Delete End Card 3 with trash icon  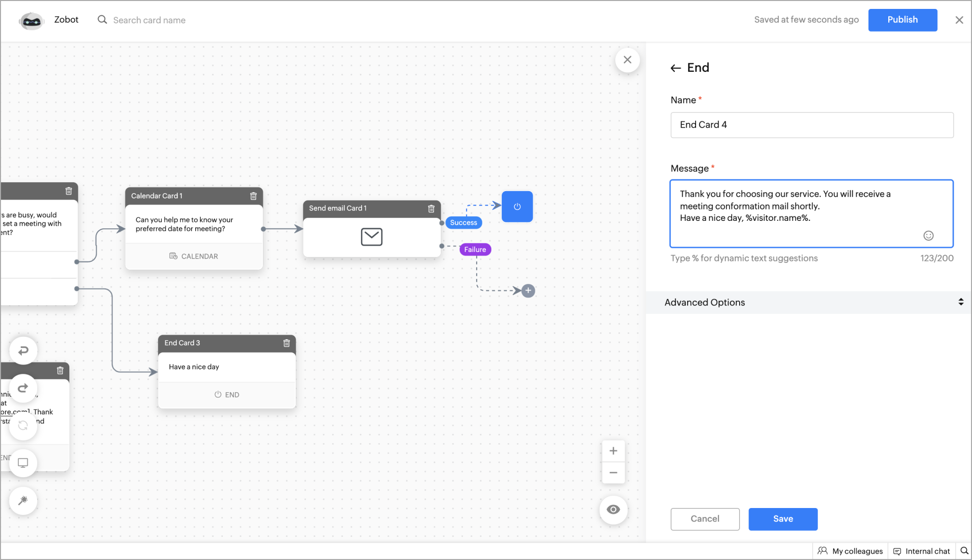point(286,343)
